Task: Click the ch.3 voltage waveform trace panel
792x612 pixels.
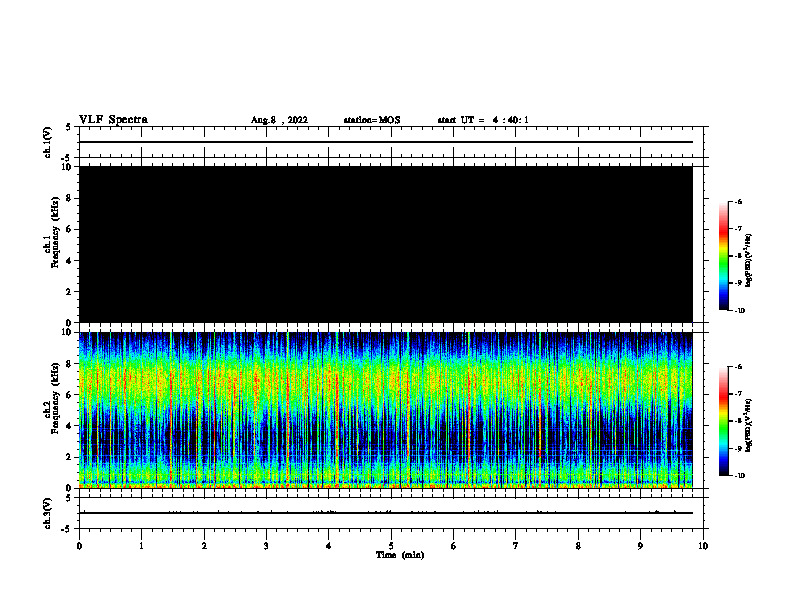Action: tap(391, 513)
